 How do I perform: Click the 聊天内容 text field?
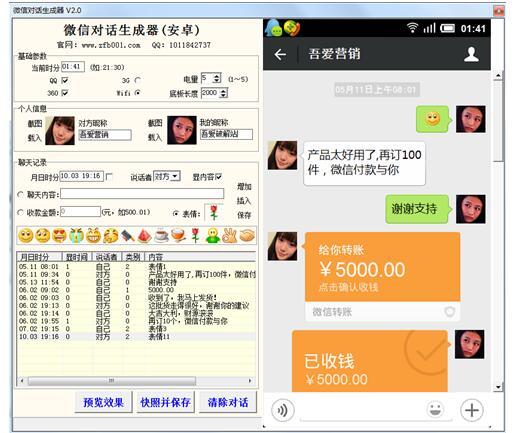[142, 194]
